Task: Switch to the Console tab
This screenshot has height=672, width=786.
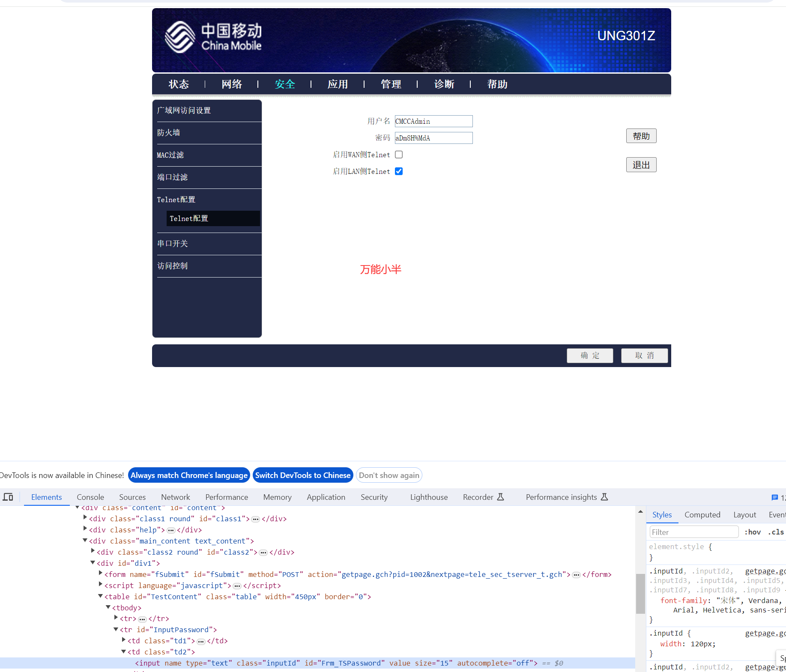Action: pyautogui.click(x=90, y=497)
